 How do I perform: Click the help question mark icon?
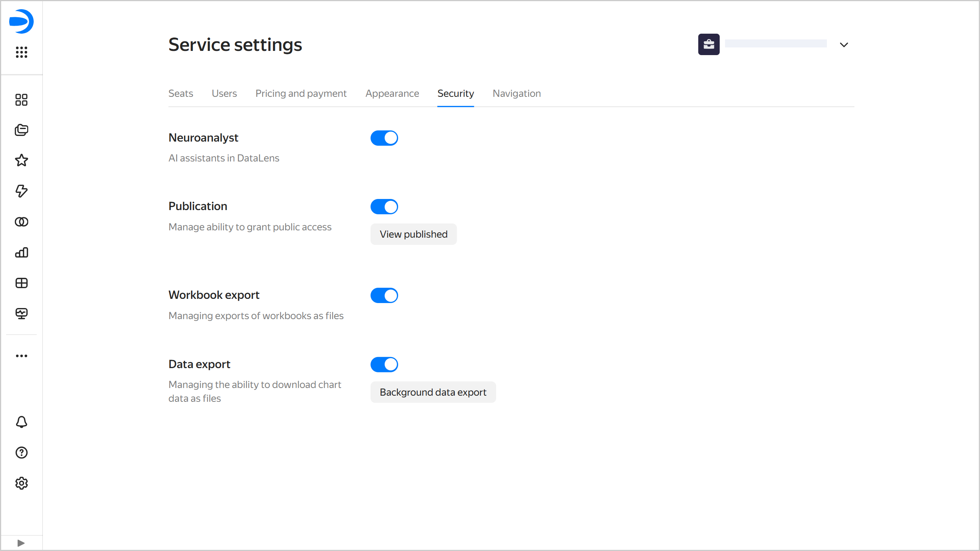21,453
